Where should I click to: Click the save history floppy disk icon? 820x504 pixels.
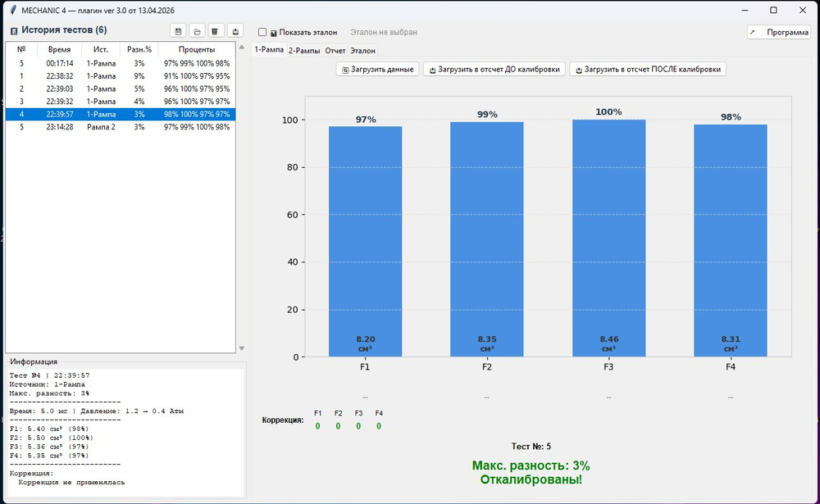pyautogui.click(x=178, y=31)
